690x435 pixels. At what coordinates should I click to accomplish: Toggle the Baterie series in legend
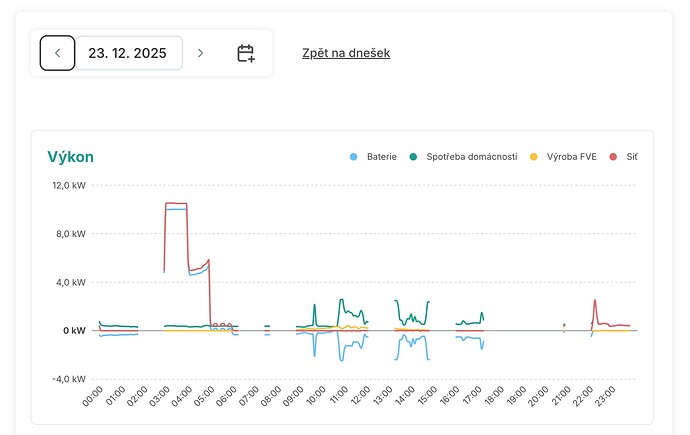[373, 157]
